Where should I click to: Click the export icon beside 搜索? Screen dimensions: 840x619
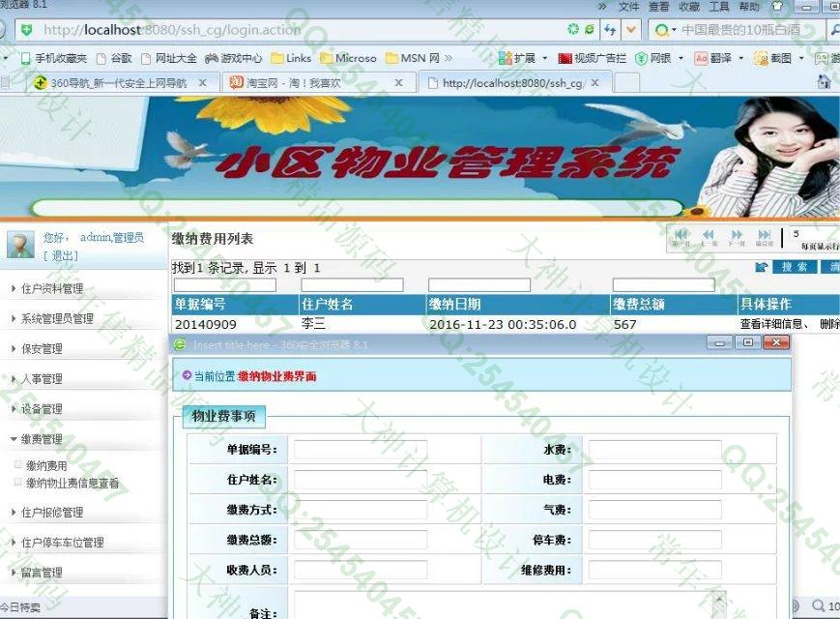762,266
